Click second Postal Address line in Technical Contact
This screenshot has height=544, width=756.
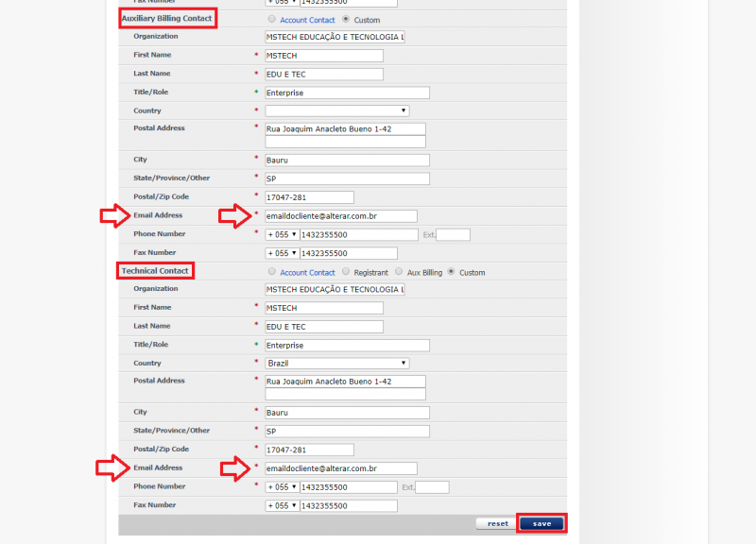point(345,394)
